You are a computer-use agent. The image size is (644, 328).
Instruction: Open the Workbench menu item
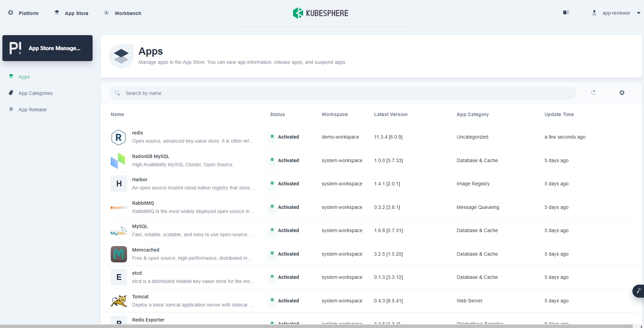pyautogui.click(x=123, y=13)
